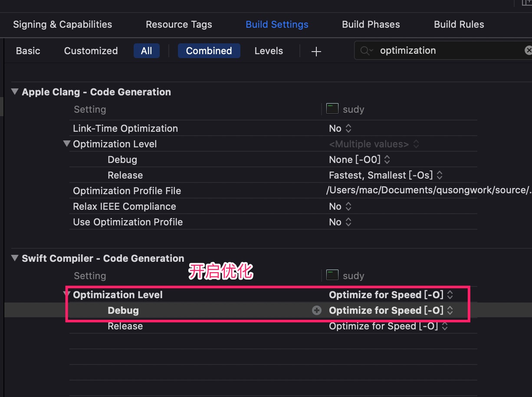The height and width of the screenshot is (397, 532).
Task: Click the optimization search input field
Action: click(x=447, y=51)
